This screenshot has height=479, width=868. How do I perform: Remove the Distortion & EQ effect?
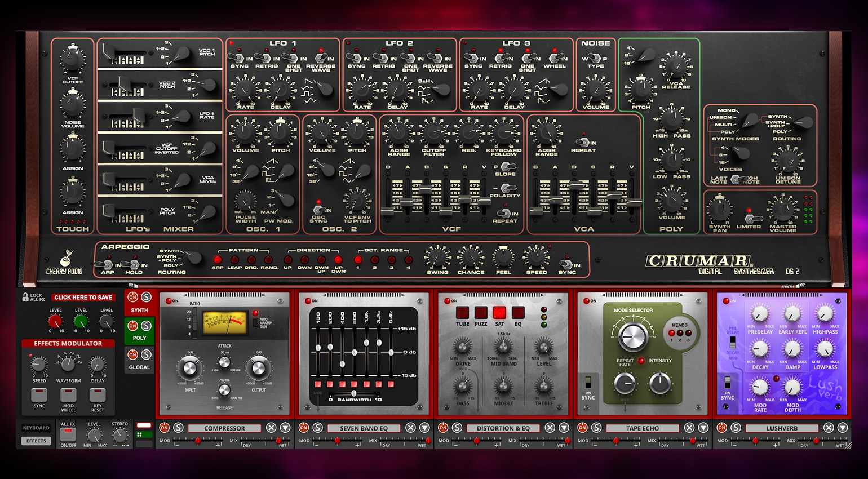[x=550, y=428]
